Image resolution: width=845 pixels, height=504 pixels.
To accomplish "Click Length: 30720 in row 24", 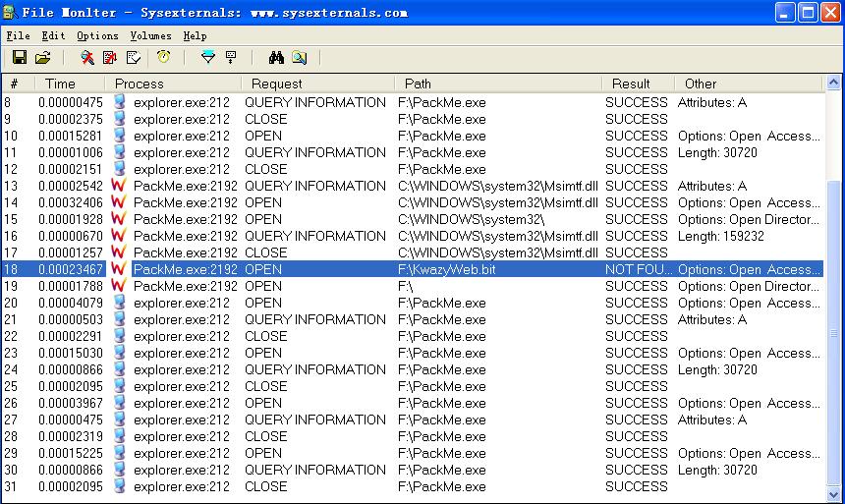I will click(718, 369).
